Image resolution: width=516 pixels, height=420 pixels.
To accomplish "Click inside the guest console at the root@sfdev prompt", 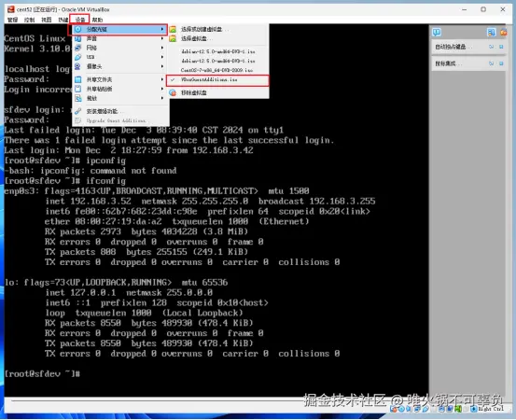I will (42, 373).
